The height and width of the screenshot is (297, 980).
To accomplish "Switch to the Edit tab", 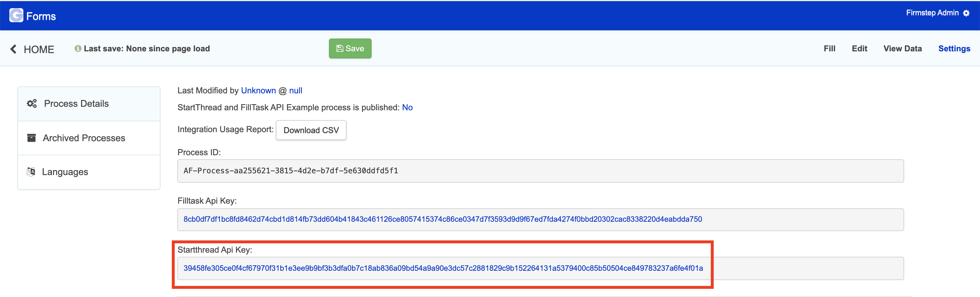I will pyautogui.click(x=860, y=49).
